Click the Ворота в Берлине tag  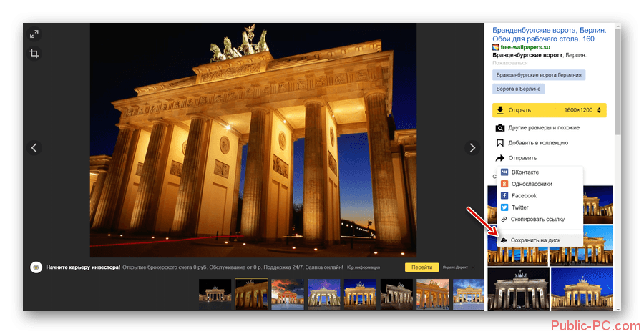[x=518, y=89]
